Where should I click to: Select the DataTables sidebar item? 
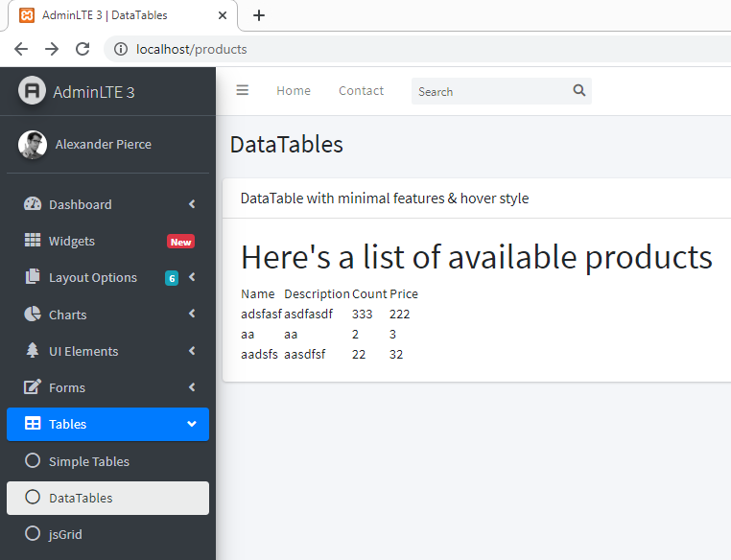click(x=81, y=498)
